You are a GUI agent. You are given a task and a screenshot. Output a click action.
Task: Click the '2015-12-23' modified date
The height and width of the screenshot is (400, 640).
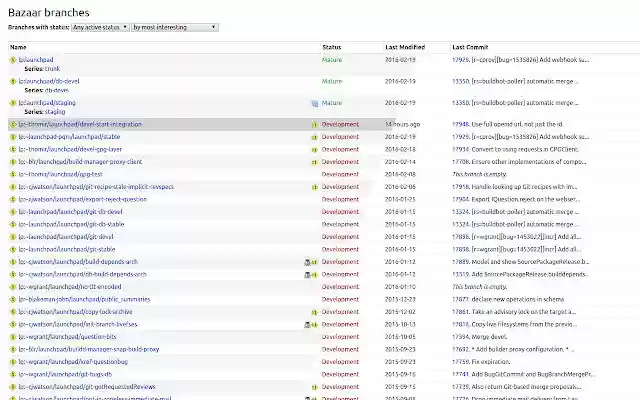(400, 299)
